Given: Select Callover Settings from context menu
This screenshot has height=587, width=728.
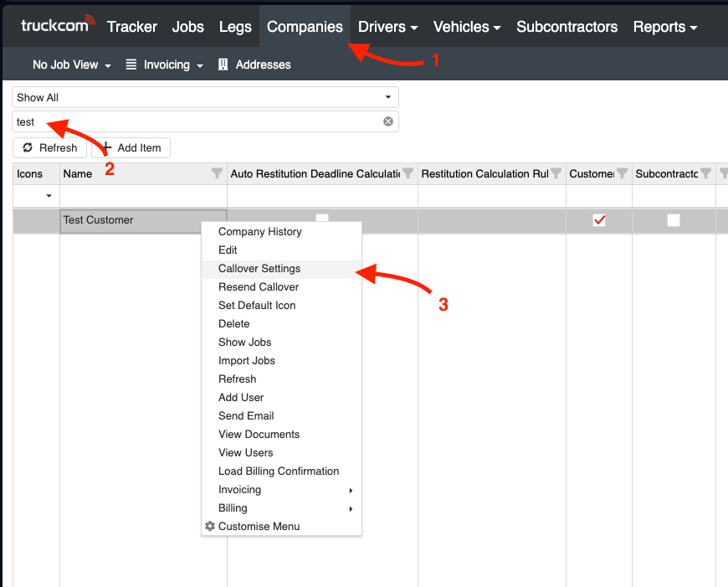Looking at the screenshot, I should point(259,269).
